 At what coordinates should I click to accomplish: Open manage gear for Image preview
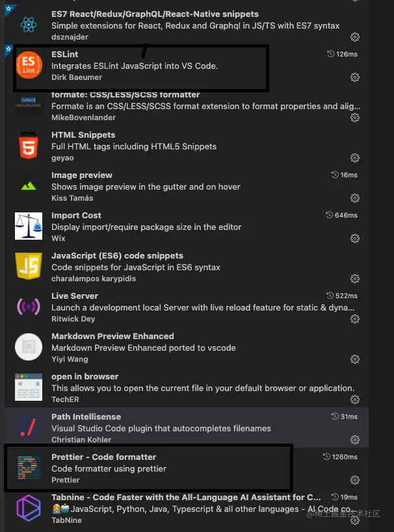click(x=355, y=198)
